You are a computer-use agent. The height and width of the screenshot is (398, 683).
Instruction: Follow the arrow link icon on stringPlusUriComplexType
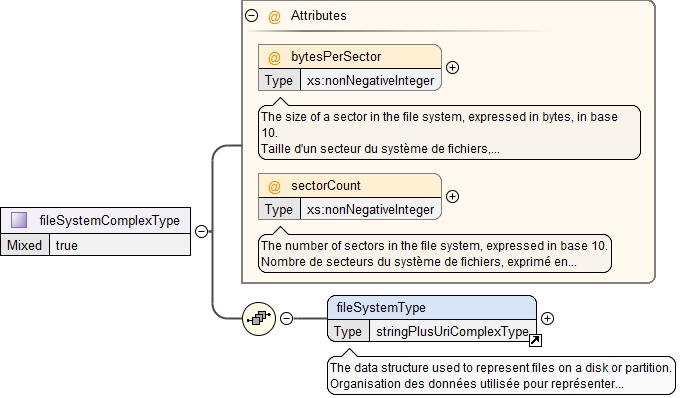coord(535,340)
